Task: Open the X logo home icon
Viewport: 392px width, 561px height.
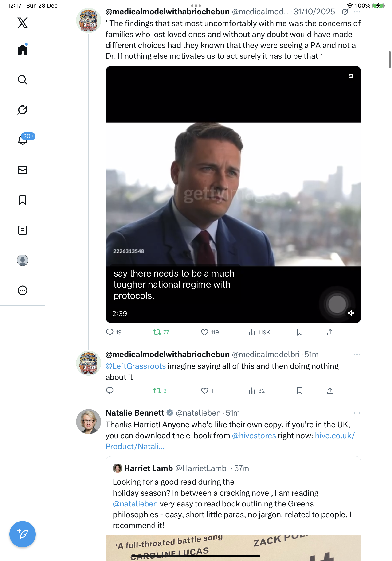Action: pos(23,23)
